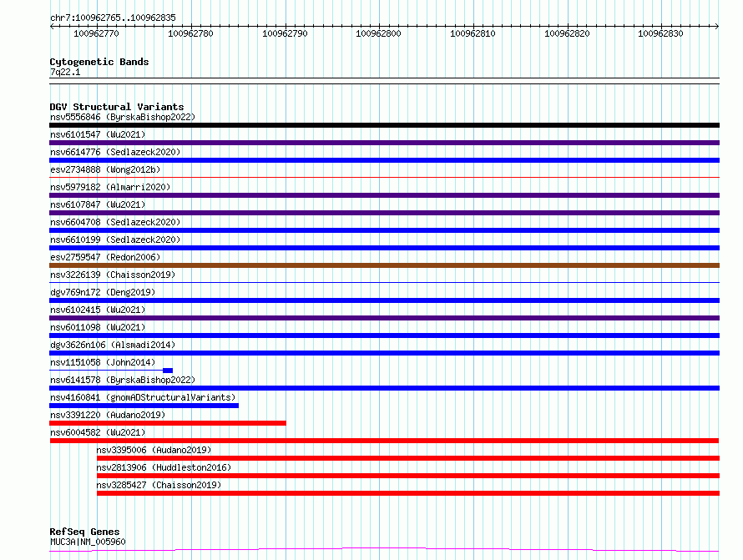Click the purple nsv6107847 variant bar
This screenshot has width=743, height=560.
coord(384,213)
